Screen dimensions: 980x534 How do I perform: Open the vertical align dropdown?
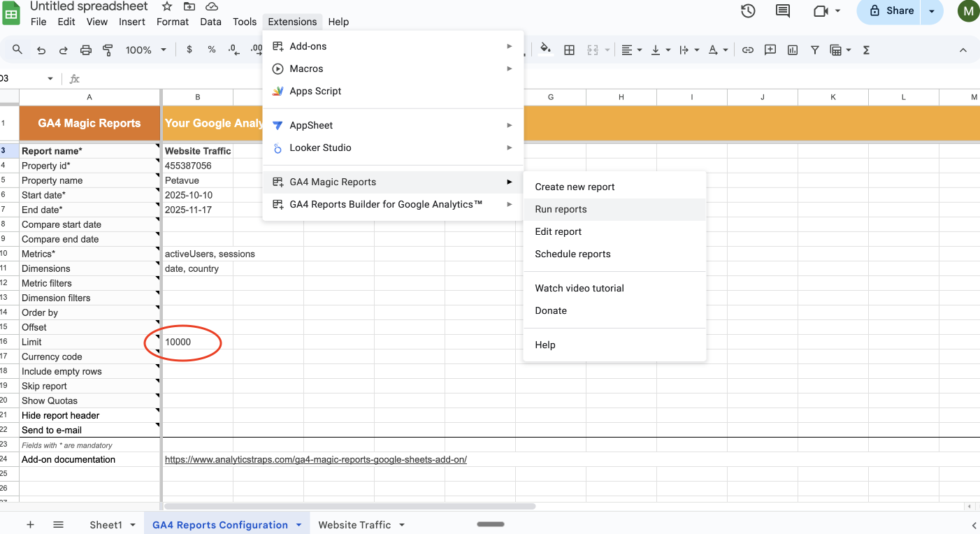tap(660, 50)
